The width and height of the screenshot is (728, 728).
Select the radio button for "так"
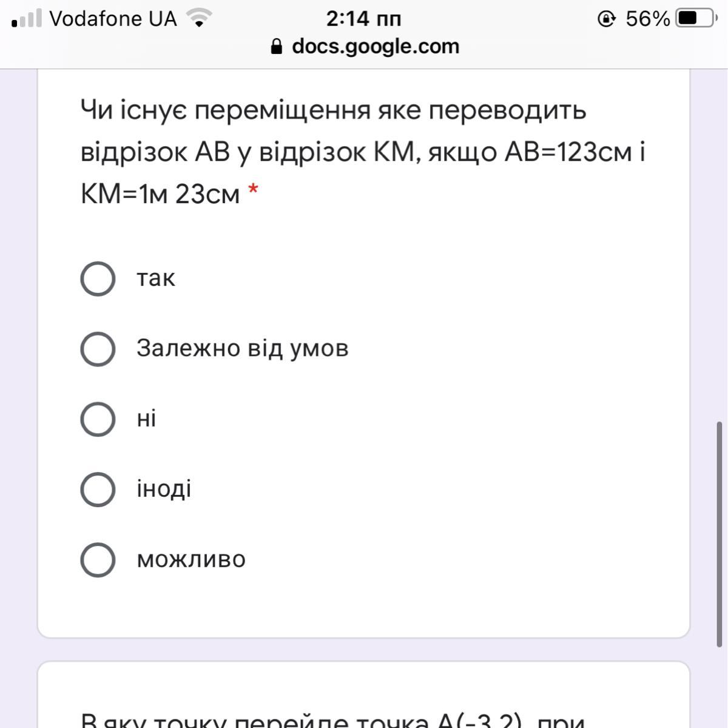(x=98, y=279)
